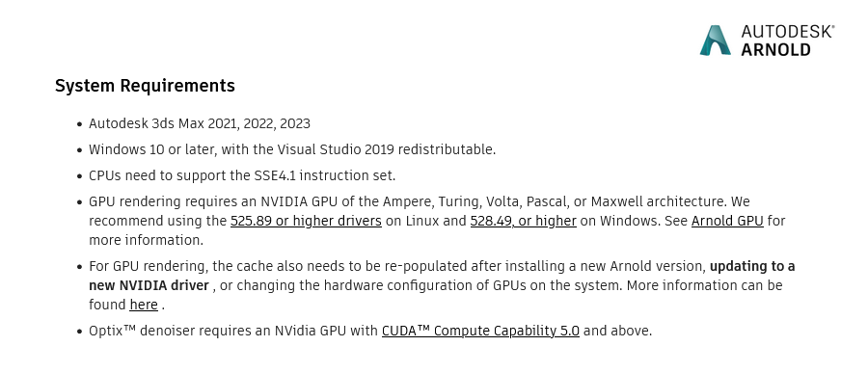This screenshot has width=868, height=373.
Task: Click the Optix denoiser requirement text
Action: tap(370, 331)
